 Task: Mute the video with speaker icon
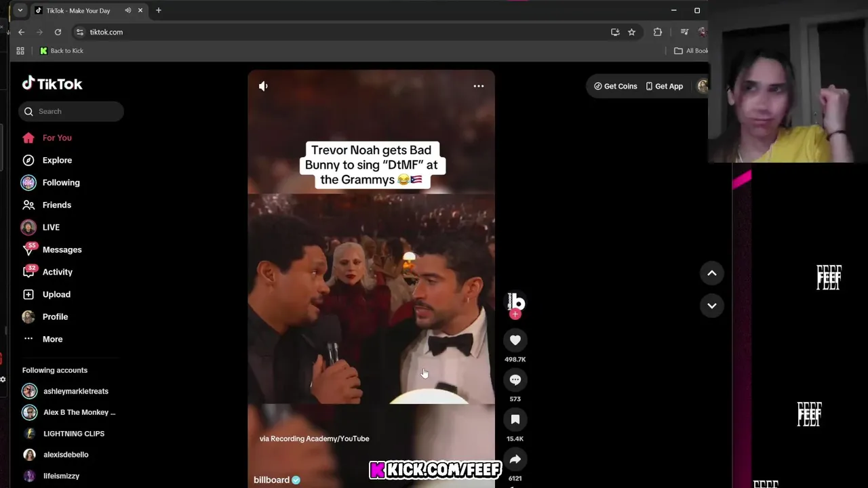(263, 86)
